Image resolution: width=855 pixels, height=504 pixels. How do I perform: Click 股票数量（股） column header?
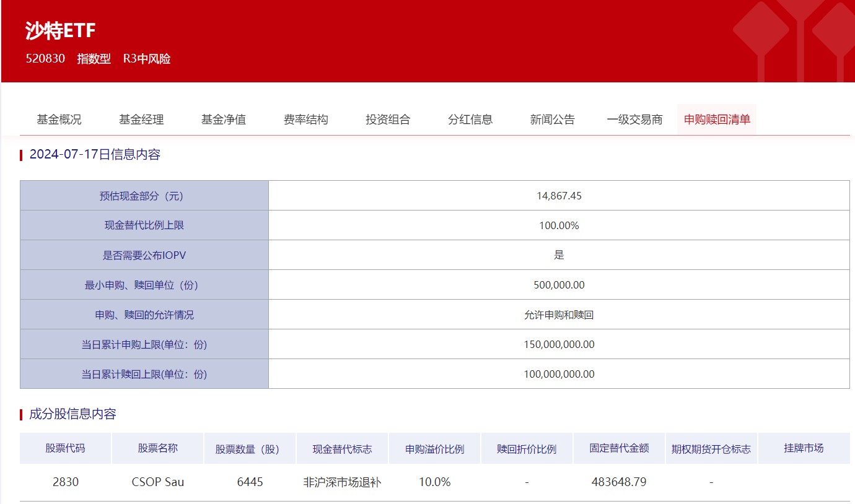pos(250,448)
